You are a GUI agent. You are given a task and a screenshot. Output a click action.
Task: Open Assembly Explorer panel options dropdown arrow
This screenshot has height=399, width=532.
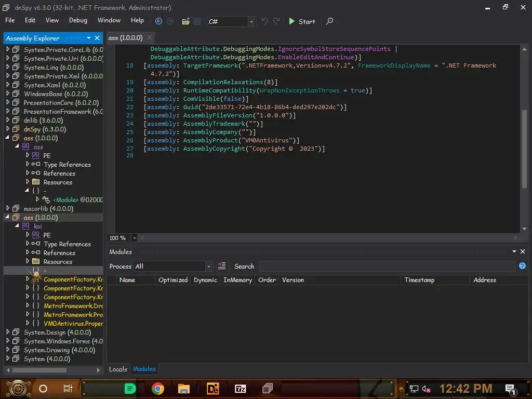click(88, 38)
